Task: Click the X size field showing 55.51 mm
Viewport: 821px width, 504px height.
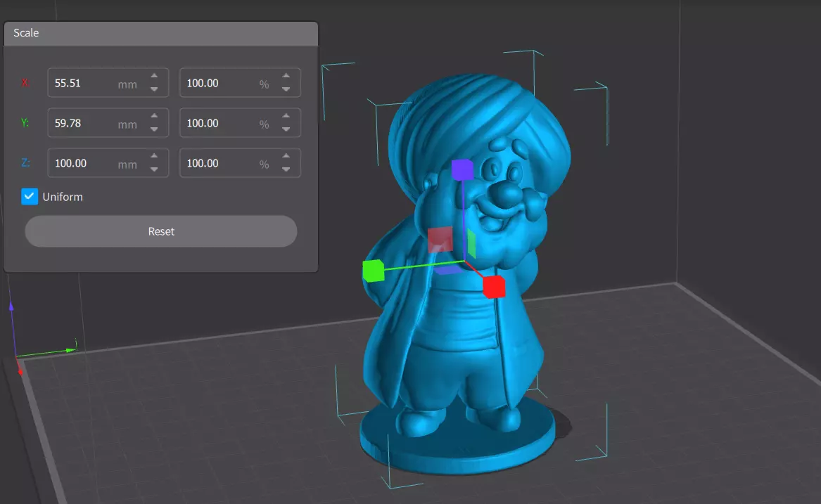Action: tap(108, 83)
